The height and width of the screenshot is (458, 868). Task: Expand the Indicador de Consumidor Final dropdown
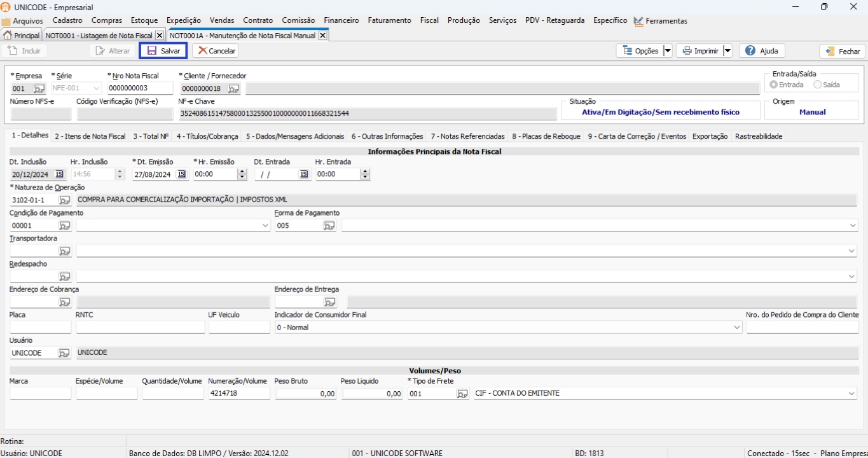point(736,328)
